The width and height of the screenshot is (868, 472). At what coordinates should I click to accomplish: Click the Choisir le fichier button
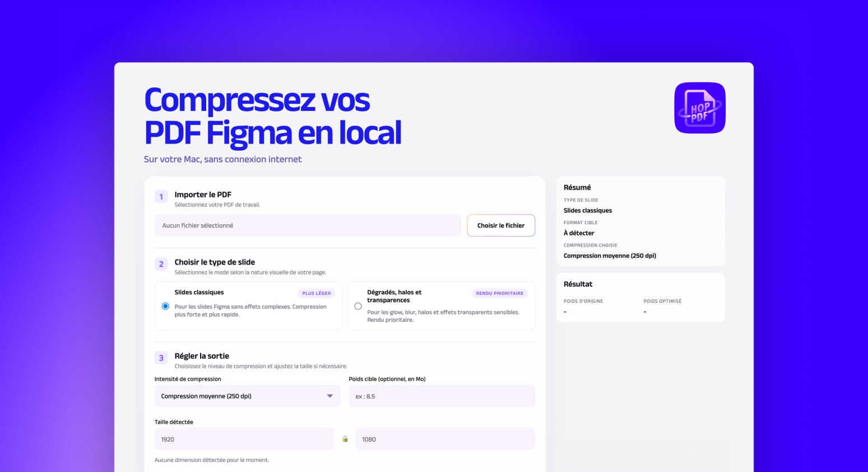(501, 225)
